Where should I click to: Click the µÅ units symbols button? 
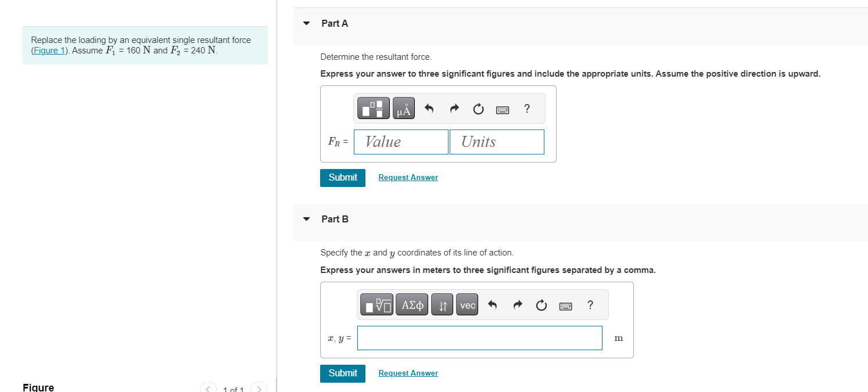point(404,109)
